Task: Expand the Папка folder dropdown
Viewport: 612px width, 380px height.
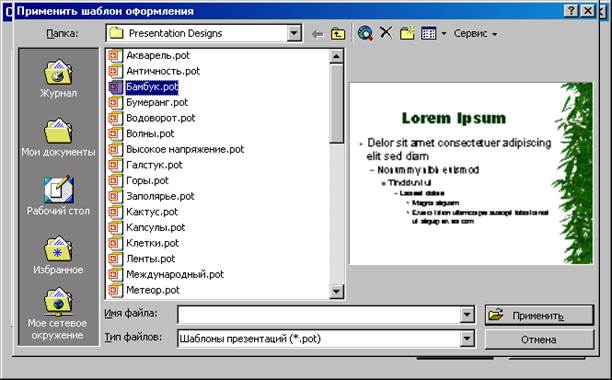Action: coord(294,34)
